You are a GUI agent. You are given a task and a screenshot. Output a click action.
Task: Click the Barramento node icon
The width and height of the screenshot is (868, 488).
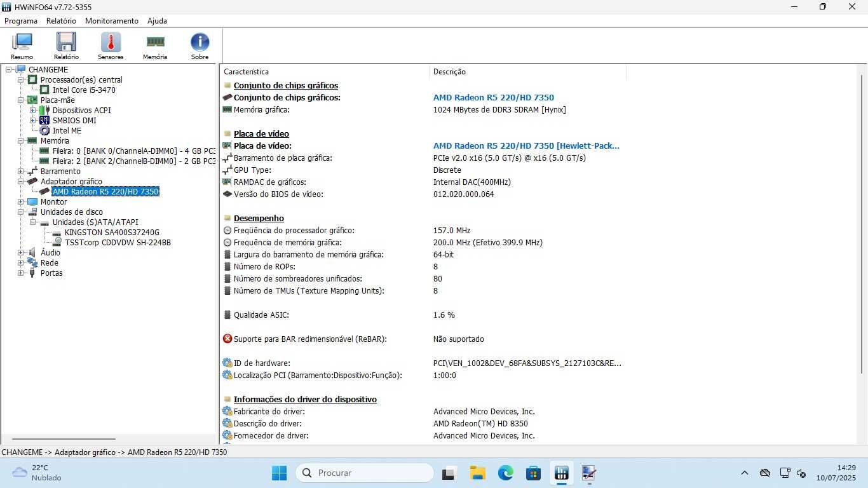point(32,172)
